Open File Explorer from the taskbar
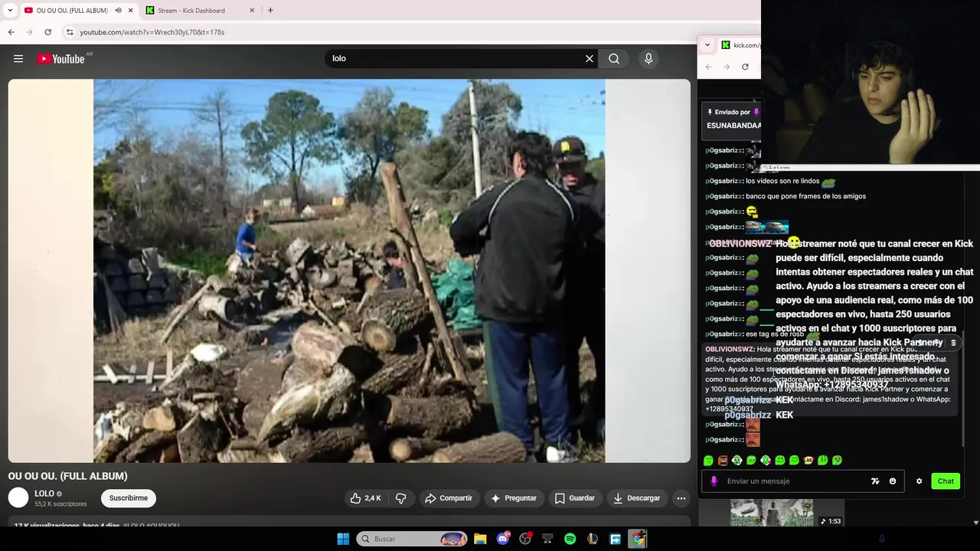This screenshot has height=551, width=980. [480, 539]
